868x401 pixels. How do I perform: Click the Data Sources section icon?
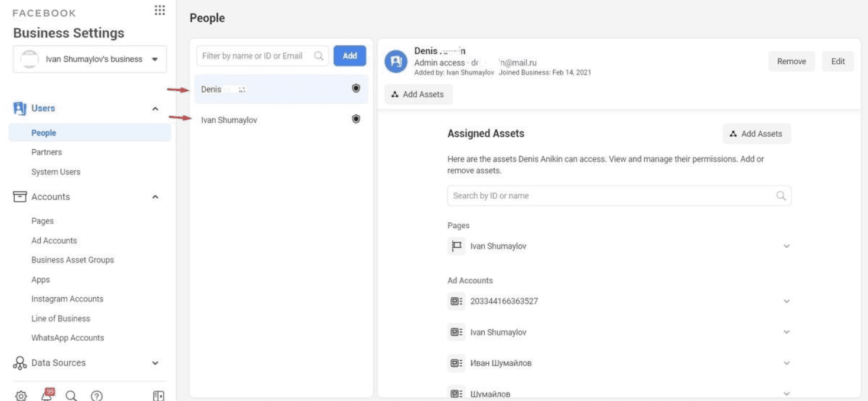point(19,363)
